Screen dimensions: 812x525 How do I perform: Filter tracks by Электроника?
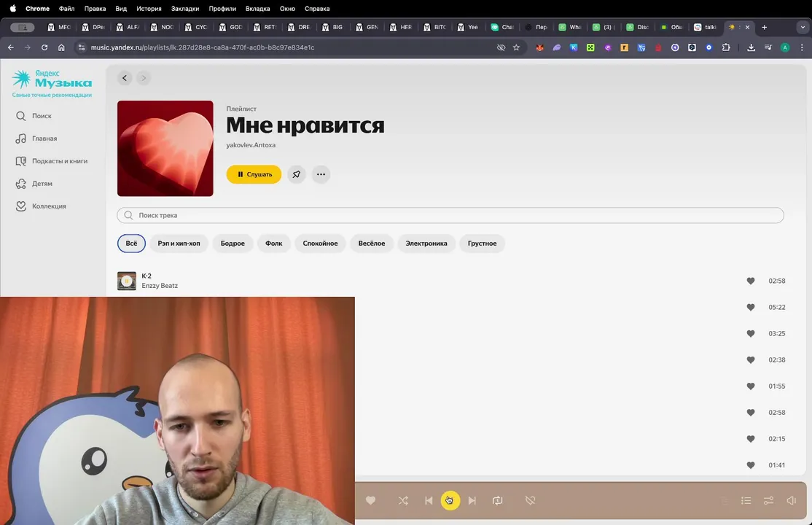tap(426, 243)
